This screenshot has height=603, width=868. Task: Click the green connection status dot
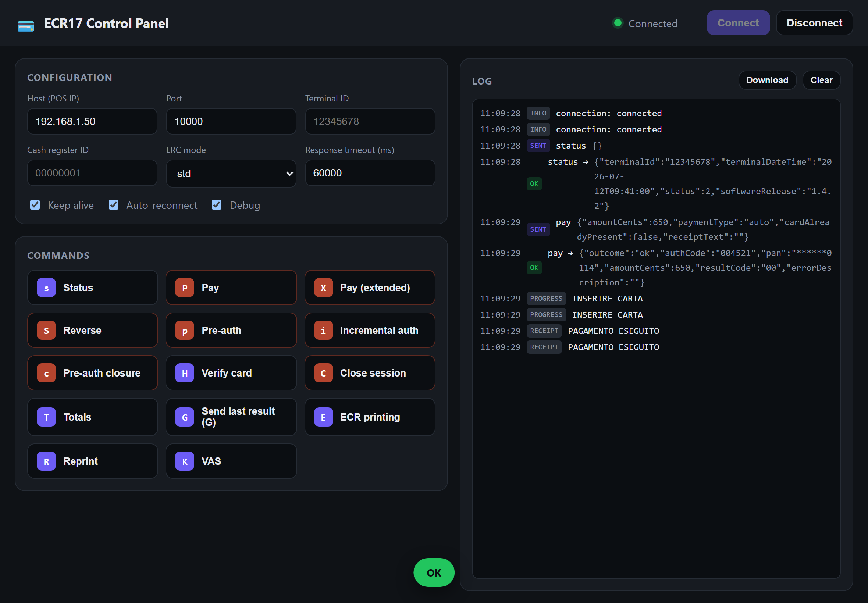[x=618, y=23]
